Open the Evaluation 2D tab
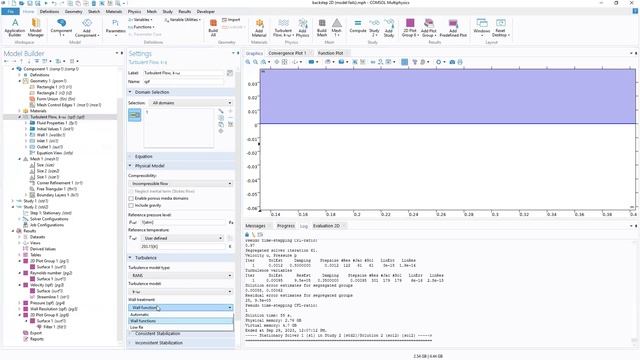Screen dimensions: 640x360 coord(327,226)
